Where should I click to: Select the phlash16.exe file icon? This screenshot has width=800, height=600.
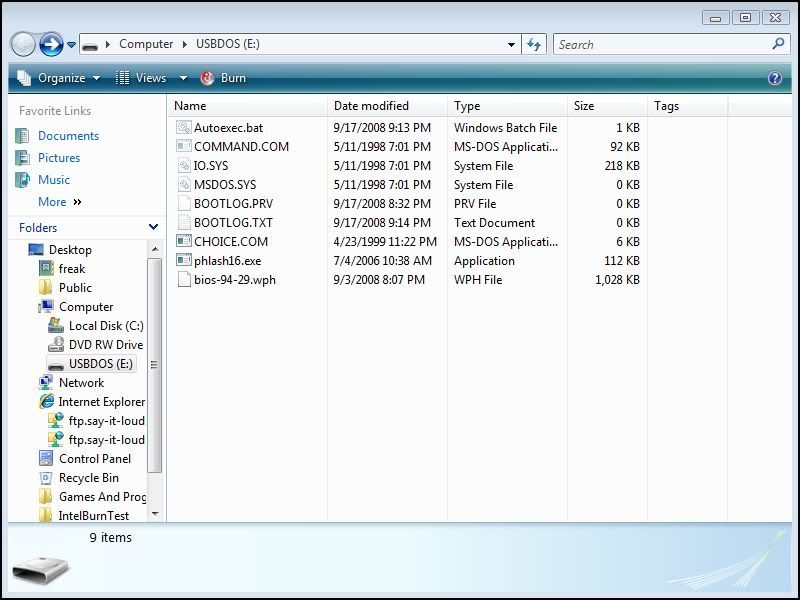[184, 260]
